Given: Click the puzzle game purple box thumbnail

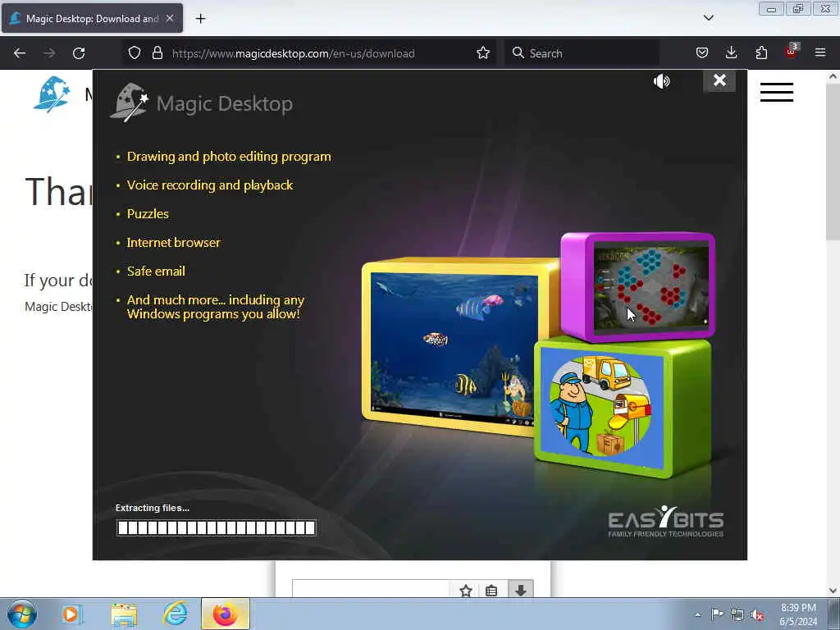Looking at the screenshot, I should [x=651, y=286].
